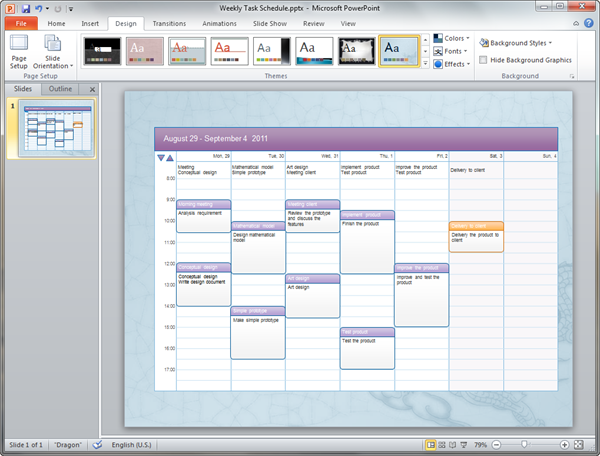
Task: Apply the pink textured theme thumbnail
Action: pos(145,51)
